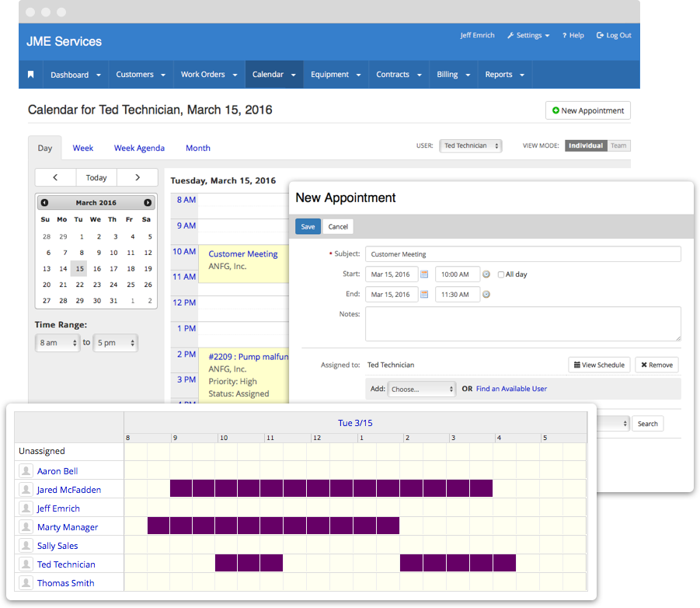
Task: Open the USER Ted Technician dropdown
Action: click(471, 145)
